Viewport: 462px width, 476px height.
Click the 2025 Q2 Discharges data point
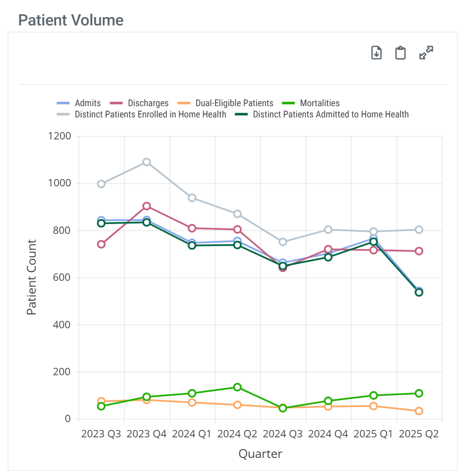419,251
